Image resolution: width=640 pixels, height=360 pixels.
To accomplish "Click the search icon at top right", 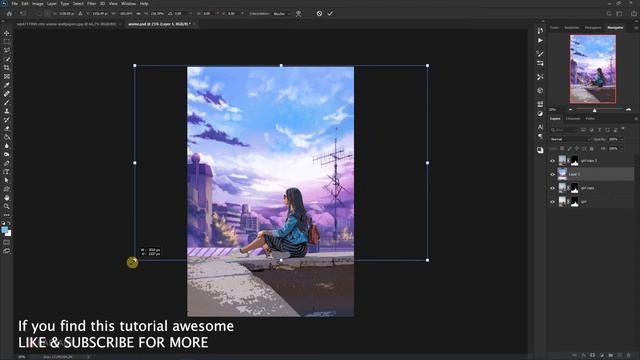I will [x=609, y=13].
